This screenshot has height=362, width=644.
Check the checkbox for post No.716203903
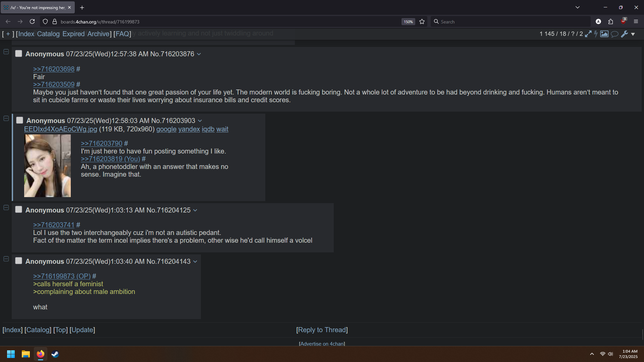20,120
